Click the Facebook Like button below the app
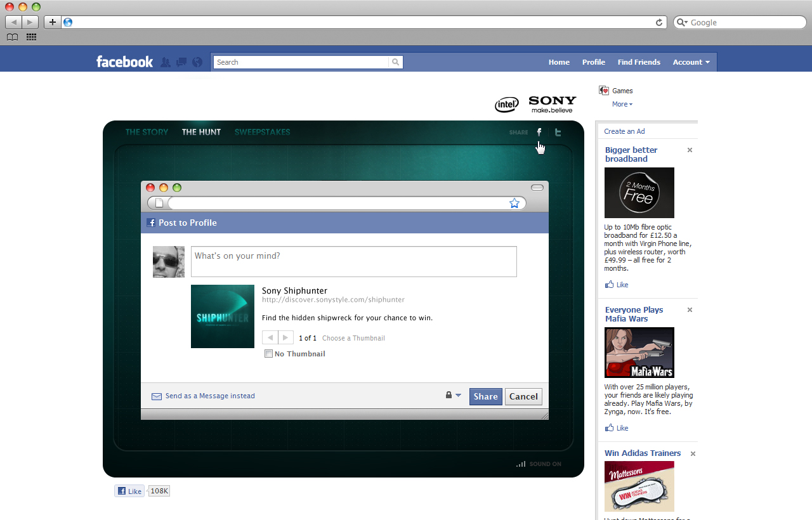The width and height of the screenshot is (812, 520). pyautogui.click(x=129, y=491)
